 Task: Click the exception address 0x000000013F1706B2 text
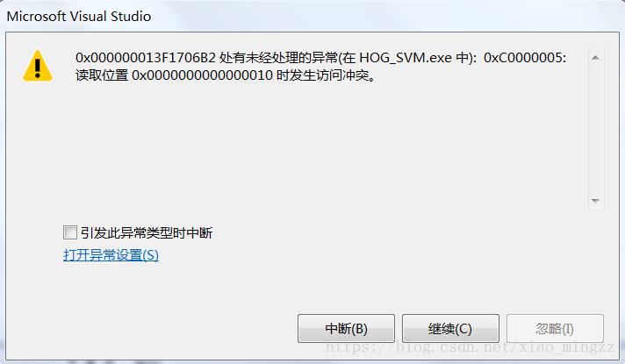point(146,58)
